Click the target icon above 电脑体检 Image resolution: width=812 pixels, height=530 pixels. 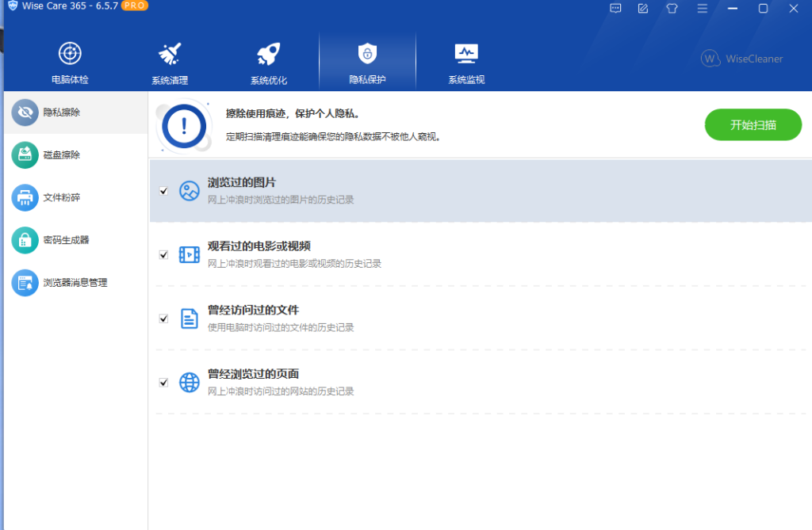pos(70,53)
